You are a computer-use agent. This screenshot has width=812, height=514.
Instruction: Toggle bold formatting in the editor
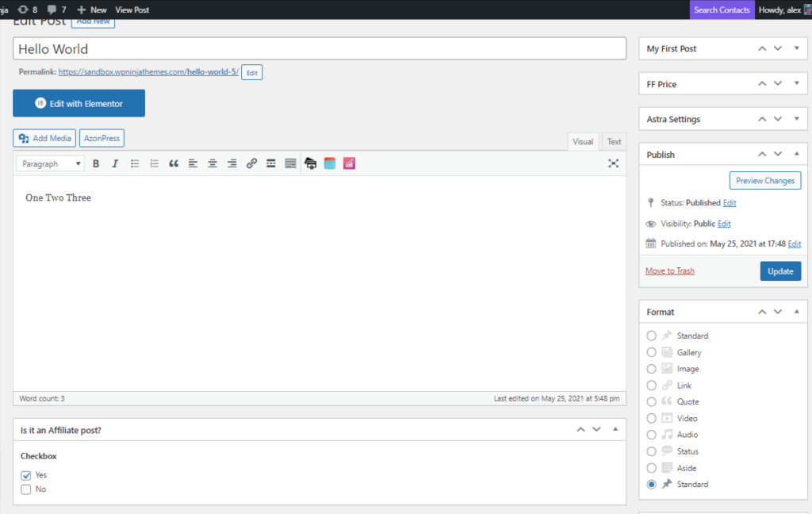[x=96, y=163]
